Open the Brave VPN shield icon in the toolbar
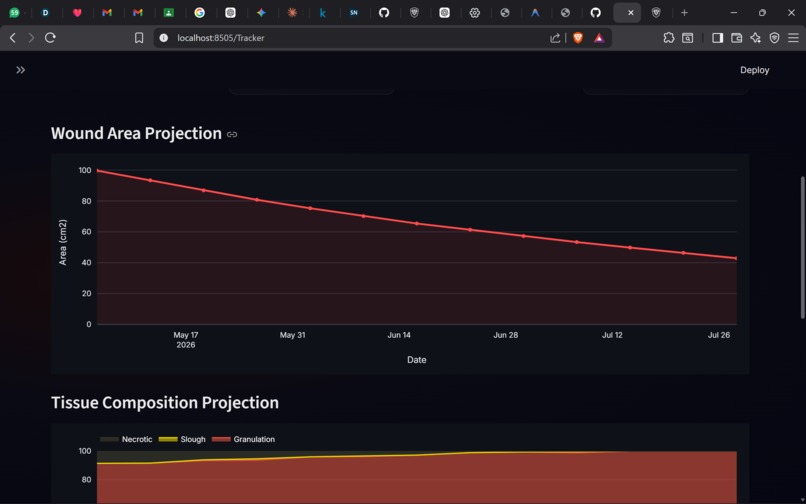This screenshot has height=504, width=806. pyautogui.click(x=774, y=38)
